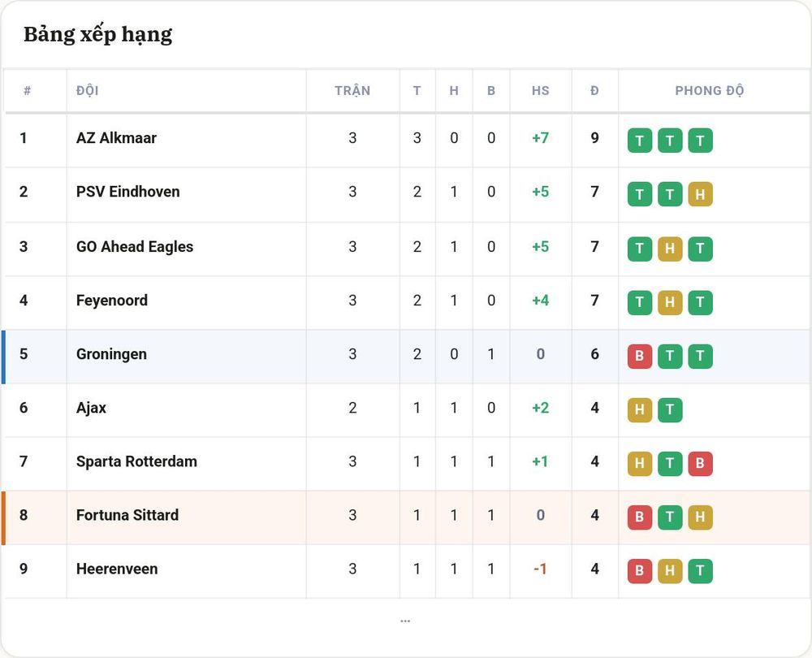Click Feyenoord's yellow H form badge
The width and height of the screenshot is (812, 658).
click(670, 302)
